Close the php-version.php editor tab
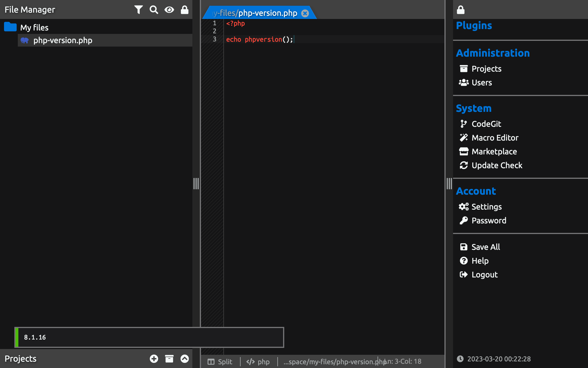Screen dimensions: 588x368 [x=305, y=13]
